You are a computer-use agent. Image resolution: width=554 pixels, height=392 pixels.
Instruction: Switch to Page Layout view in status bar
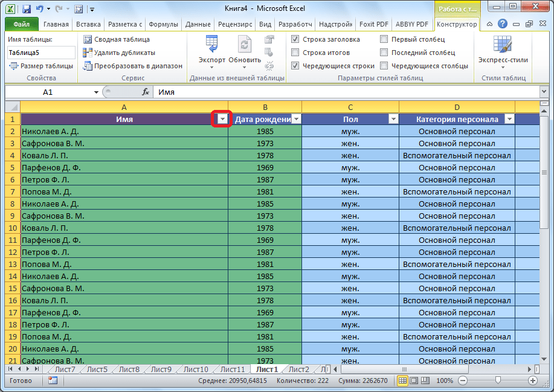[x=414, y=381]
